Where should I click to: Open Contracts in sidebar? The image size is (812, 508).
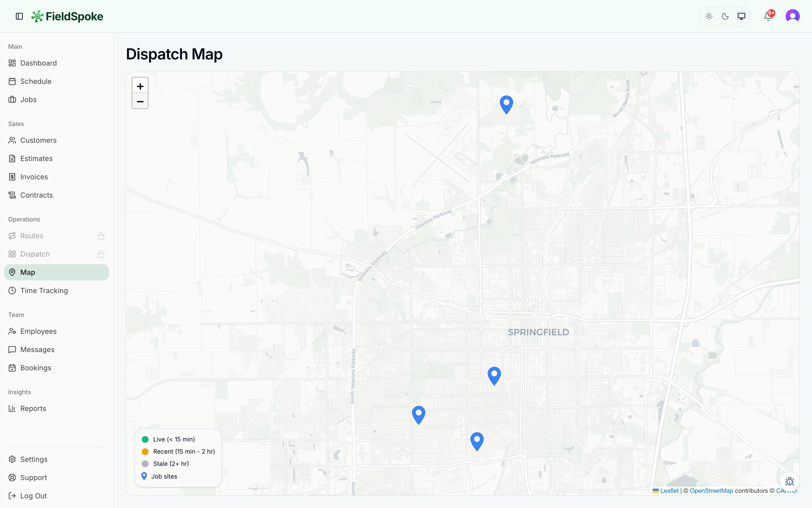pos(56,195)
